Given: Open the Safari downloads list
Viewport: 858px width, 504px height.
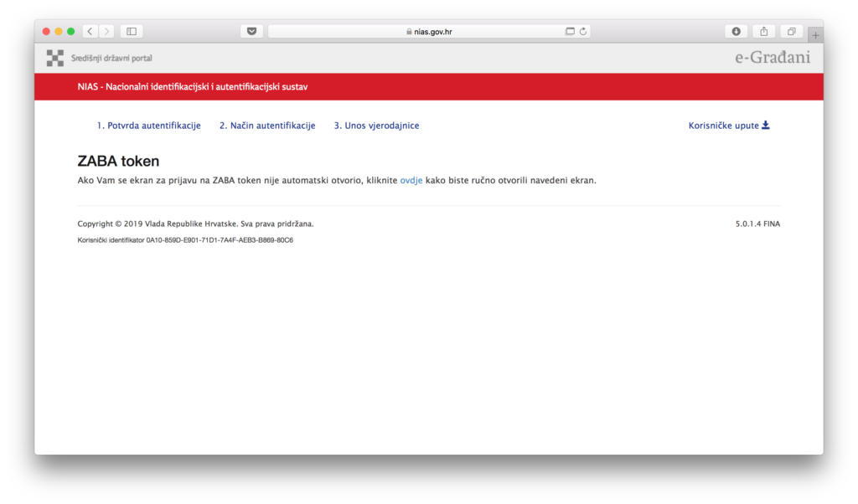Looking at the screenshot, I should click(736, 32).
